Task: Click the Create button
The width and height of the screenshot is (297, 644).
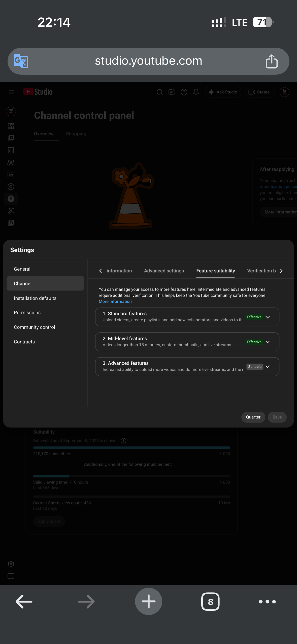Action: point(259,92)
